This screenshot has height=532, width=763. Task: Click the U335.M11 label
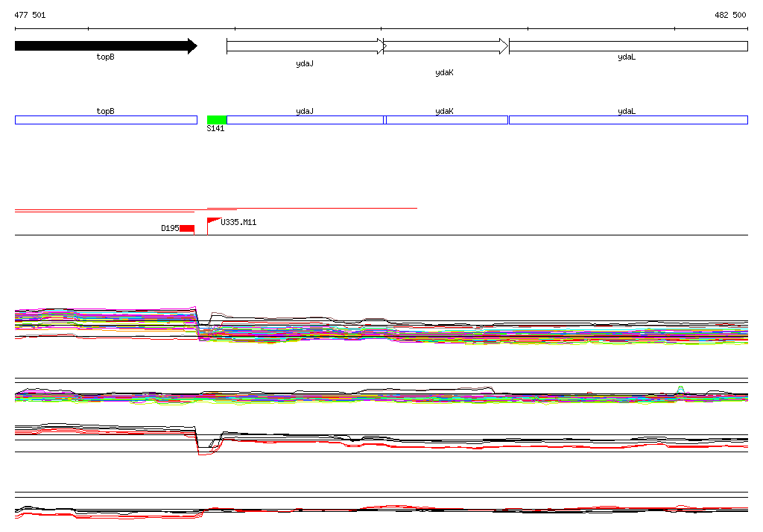coord(238,223)
